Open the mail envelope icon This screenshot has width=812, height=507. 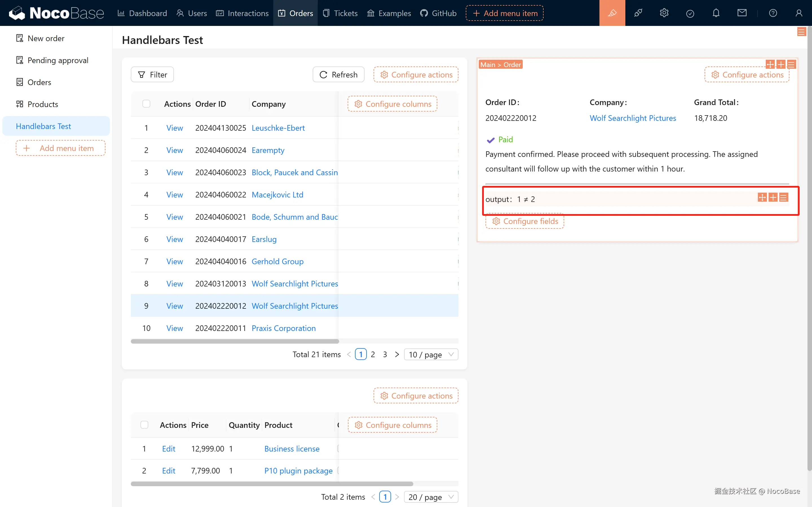(742, 13)
